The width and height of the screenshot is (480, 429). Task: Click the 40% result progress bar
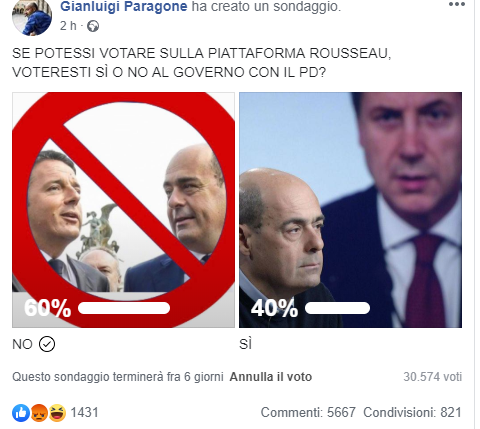pos(337,308)
